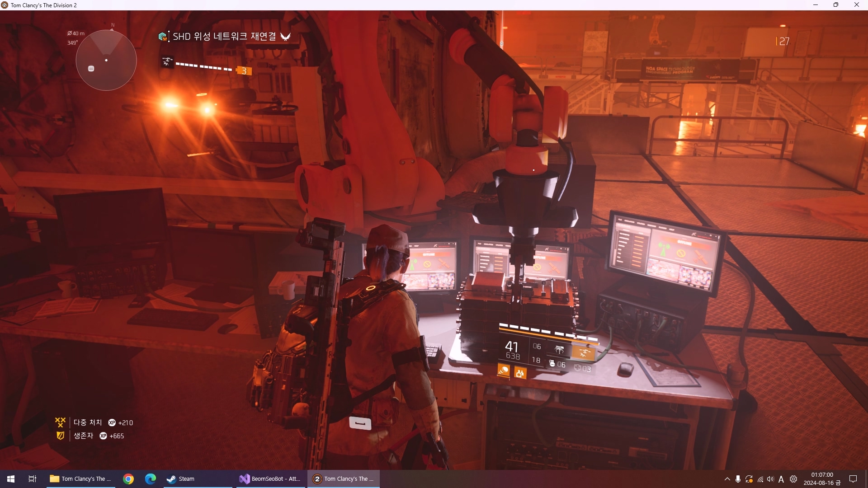The image size is (868, 488).
Task: Open the volume speaker tray control
Action: pos(770,479)
